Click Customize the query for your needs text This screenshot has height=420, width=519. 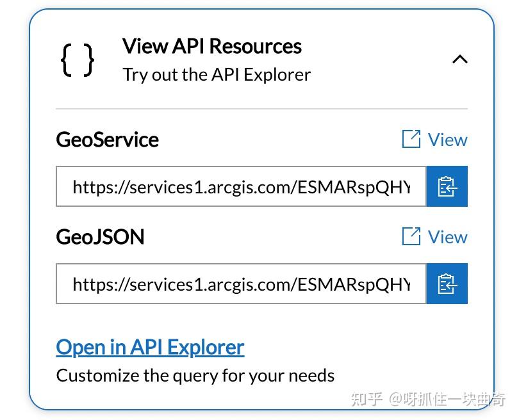pyautogui.click(x=195, y=375)
